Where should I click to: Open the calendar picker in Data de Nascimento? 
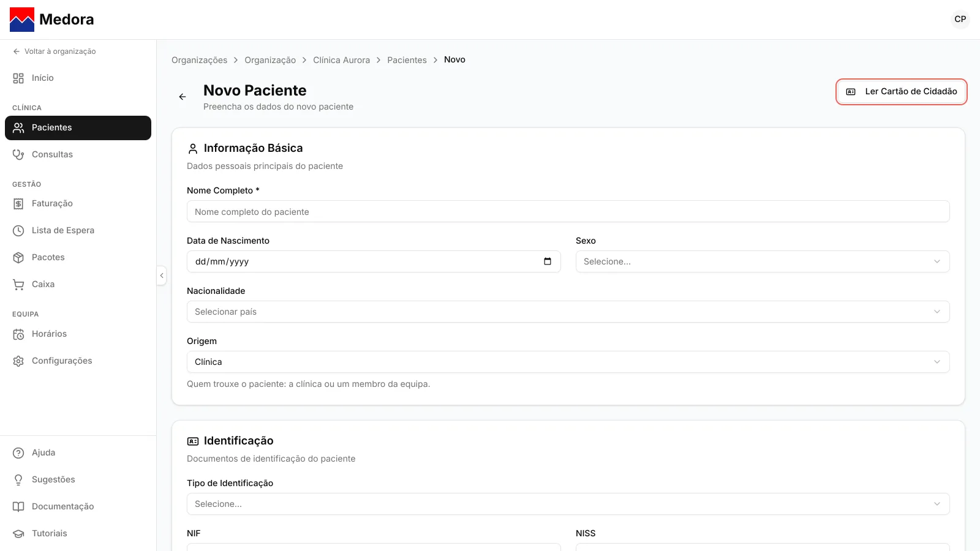pyautogui.click(x=548, y=261)
